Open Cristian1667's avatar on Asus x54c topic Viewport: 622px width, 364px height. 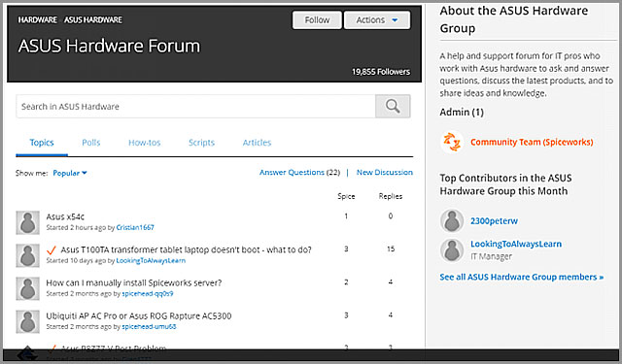[x=28, y=222]
